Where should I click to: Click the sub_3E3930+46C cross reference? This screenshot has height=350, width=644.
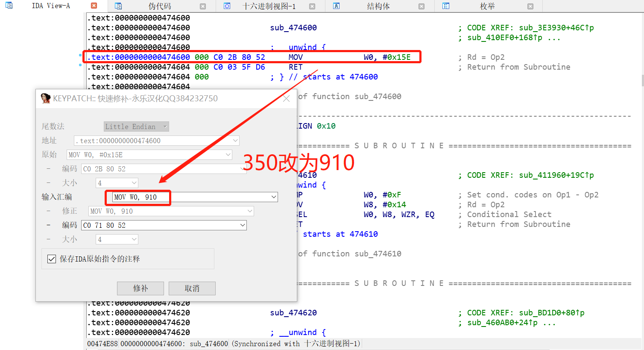click(x=556, y=28)
